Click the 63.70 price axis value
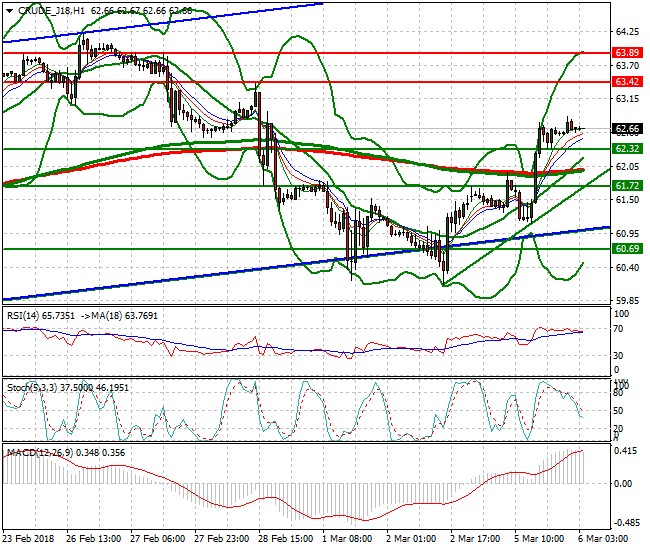Screen dimensions: 650x550 point(627,65)
